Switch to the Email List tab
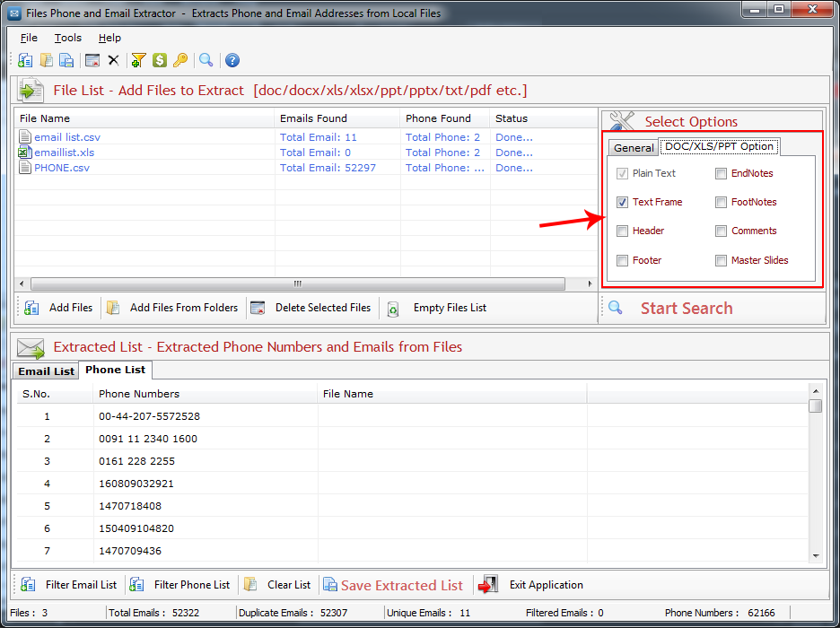The height and width of the screenshot is (628, 840). point(46,371)
